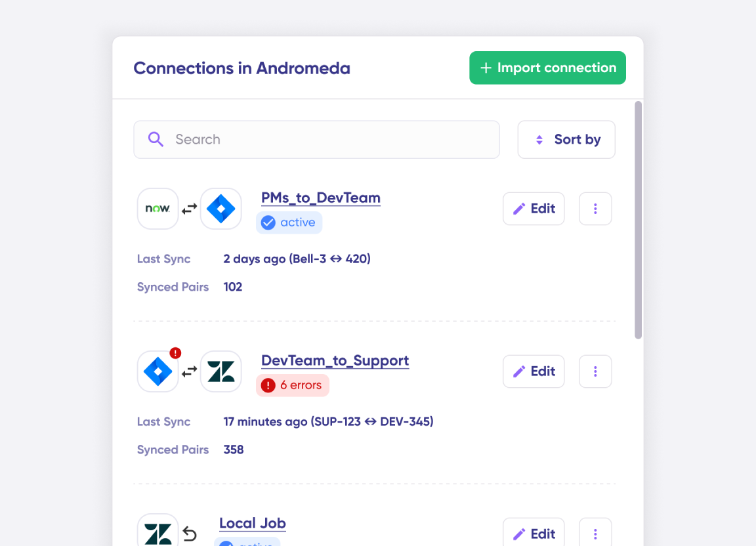Edit the DevTeam_to_Support connection
The image size is (756, 546).
(534, 371)
